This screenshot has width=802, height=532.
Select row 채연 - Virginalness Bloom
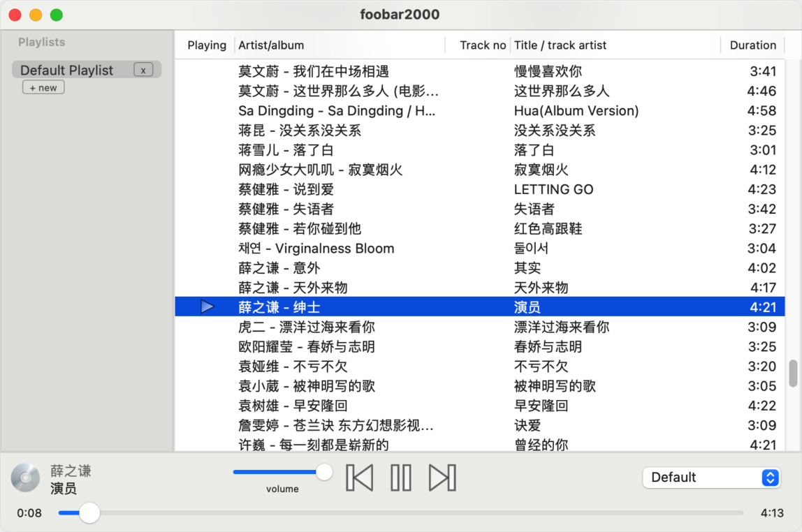480,249
